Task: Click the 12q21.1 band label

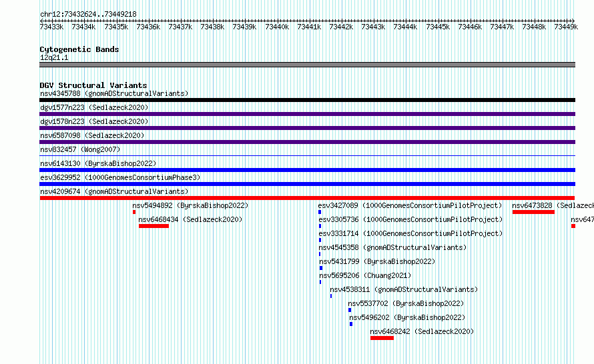Action: pyautogui.click(x=54, y=57)
